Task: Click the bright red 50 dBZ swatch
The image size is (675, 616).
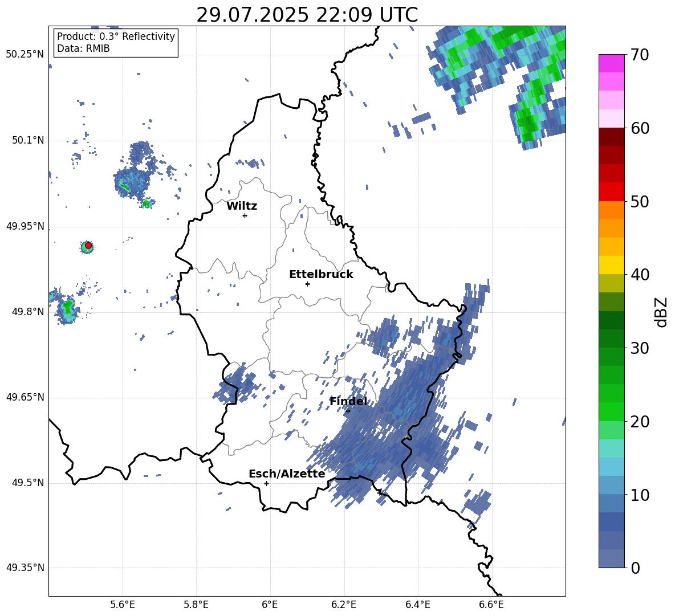Action: pyautogui.click(x=611, y=192)
